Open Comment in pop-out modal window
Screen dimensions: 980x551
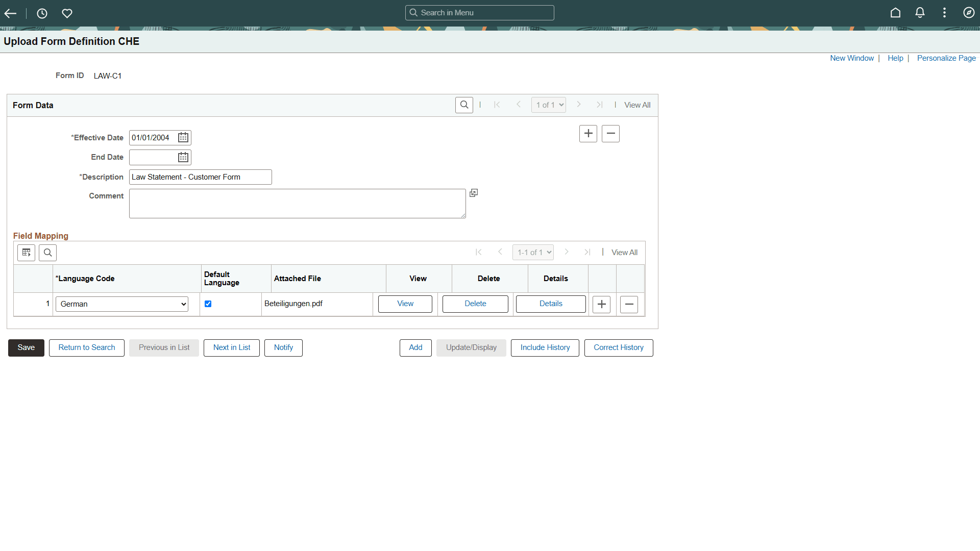[474, 193]
